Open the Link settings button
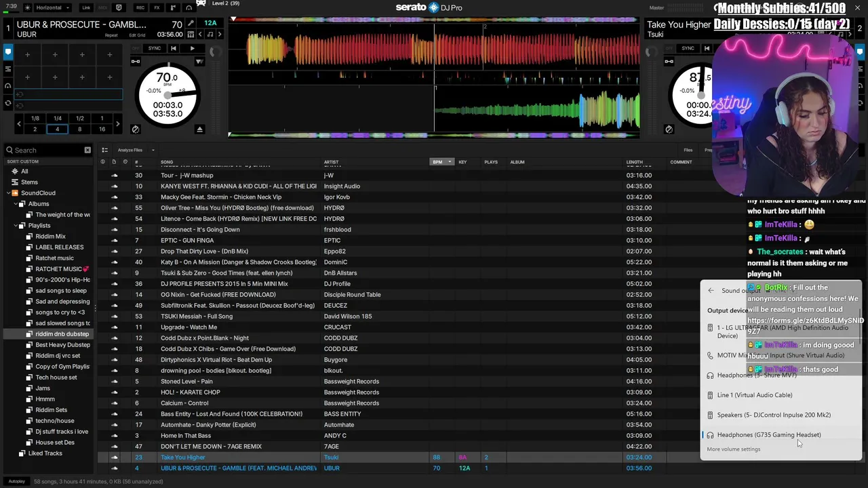The image size is (868, 488). point(86,7)
